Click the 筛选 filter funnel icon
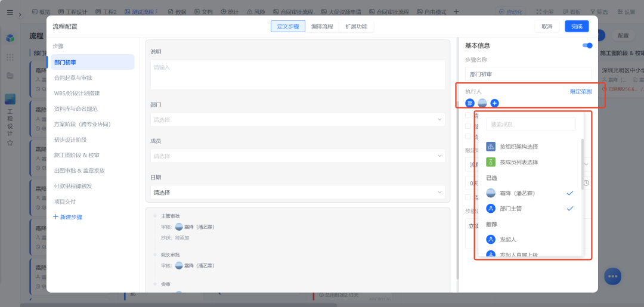 [x=593, y=12]
